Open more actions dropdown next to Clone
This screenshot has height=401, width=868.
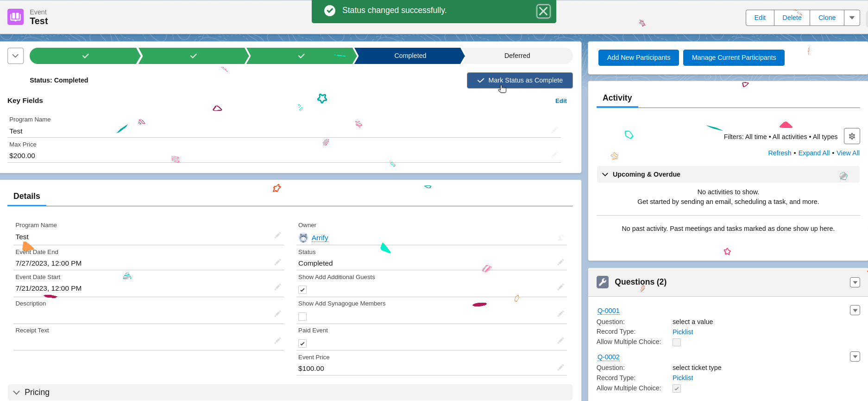pyautogui.click(x=852, y=18)
